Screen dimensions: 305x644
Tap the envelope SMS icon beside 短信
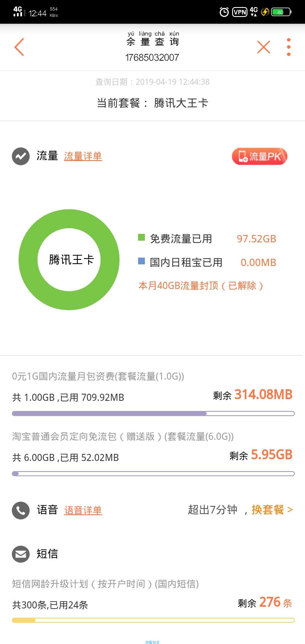[21, 554]
